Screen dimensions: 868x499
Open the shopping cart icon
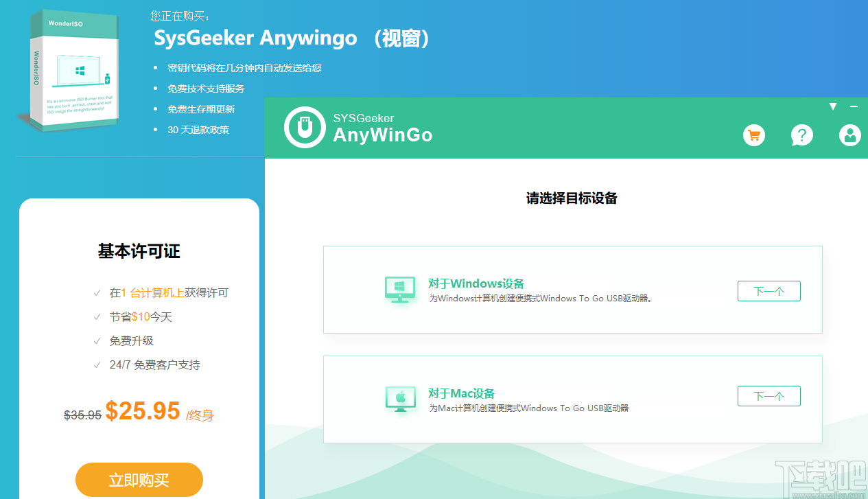(x=753, y=135)
